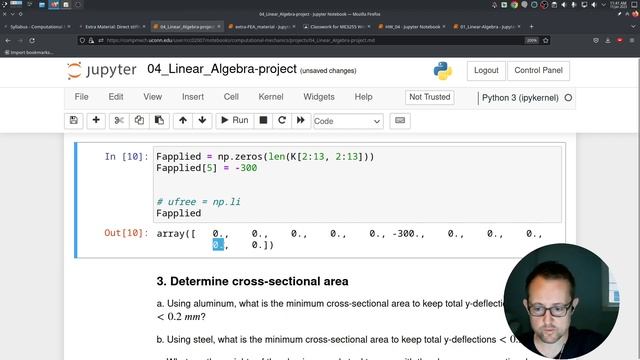This screenshot has height=360, width=640.
Task: Switch to the 01_Linear-Algebra Jupyter tab
Action: (x=487, y=27)
